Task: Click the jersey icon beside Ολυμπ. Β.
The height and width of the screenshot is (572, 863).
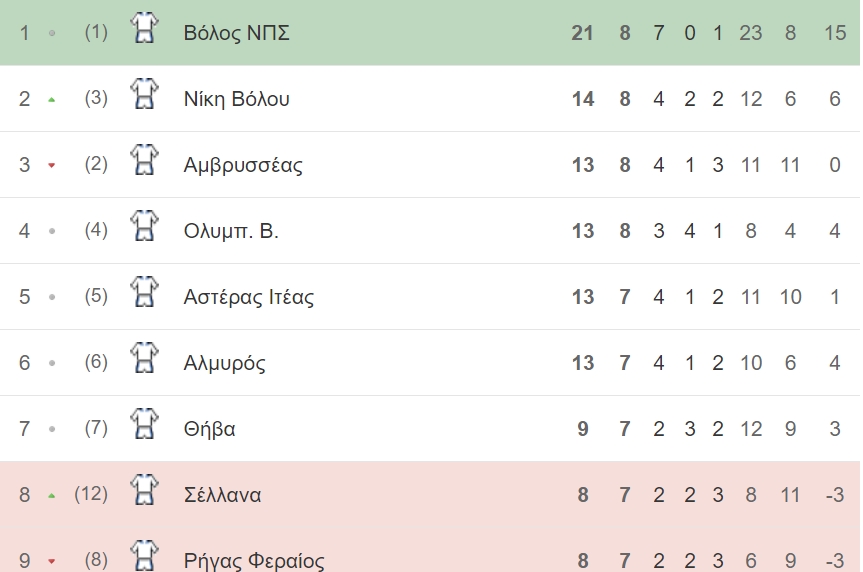Action: coord(144,226)
